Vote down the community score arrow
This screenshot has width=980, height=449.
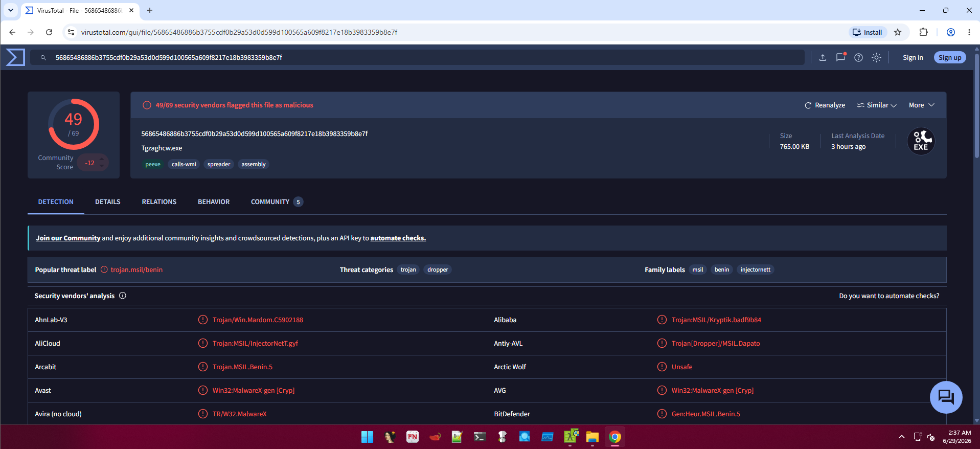(102, 166)
